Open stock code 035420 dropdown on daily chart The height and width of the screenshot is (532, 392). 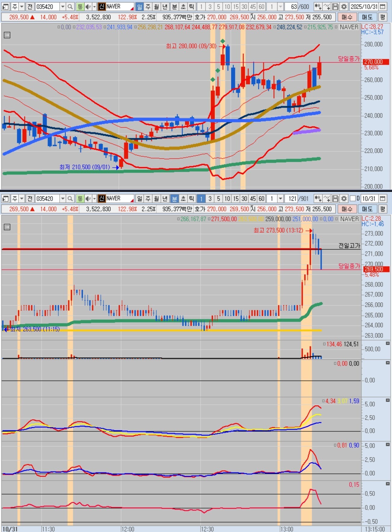coord(63,7)
